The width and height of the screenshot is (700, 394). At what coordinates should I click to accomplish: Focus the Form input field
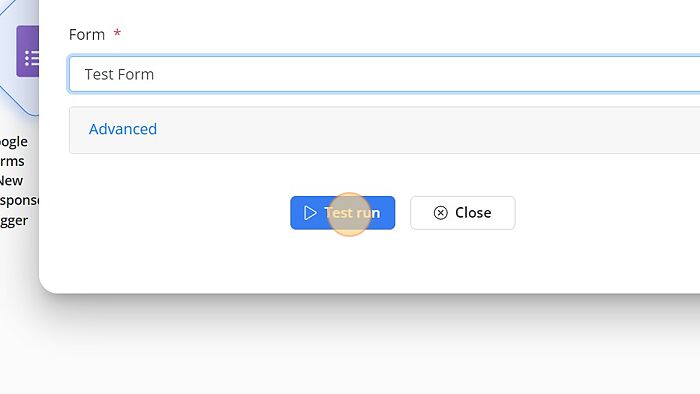click(384, 74)
